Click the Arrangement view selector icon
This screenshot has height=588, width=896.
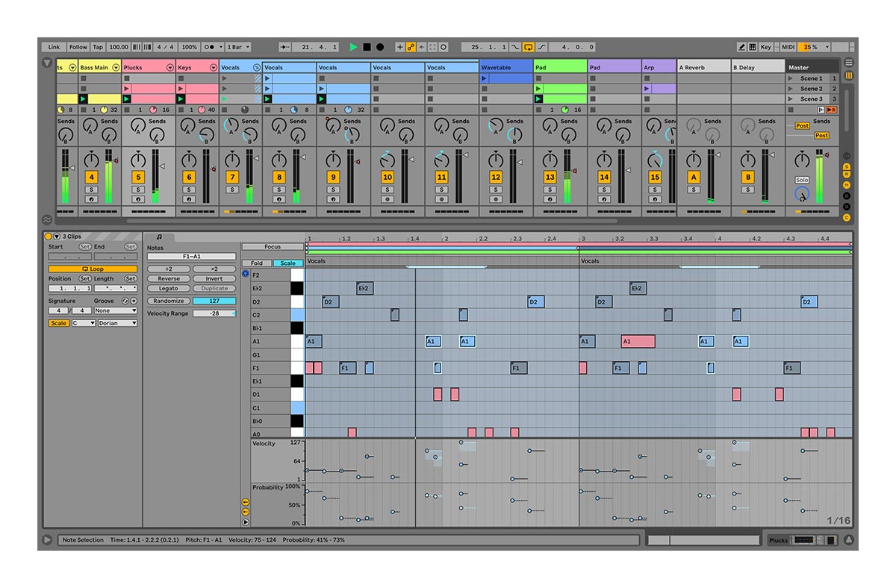click(x=848, y=63)
